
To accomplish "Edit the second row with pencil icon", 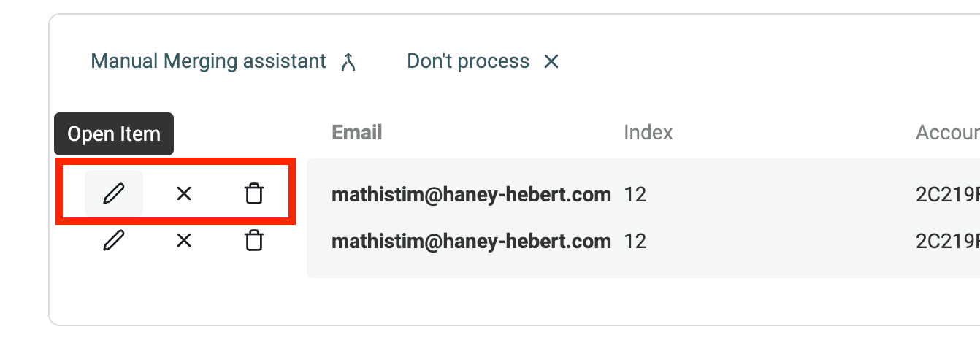I will (114, 240).
